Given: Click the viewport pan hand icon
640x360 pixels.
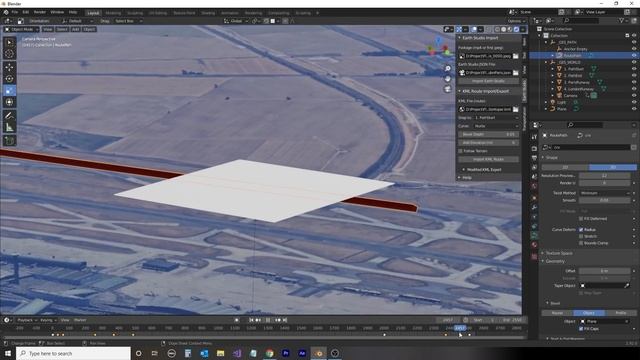Looking at the screenshot, I should [x=448, y=79].
